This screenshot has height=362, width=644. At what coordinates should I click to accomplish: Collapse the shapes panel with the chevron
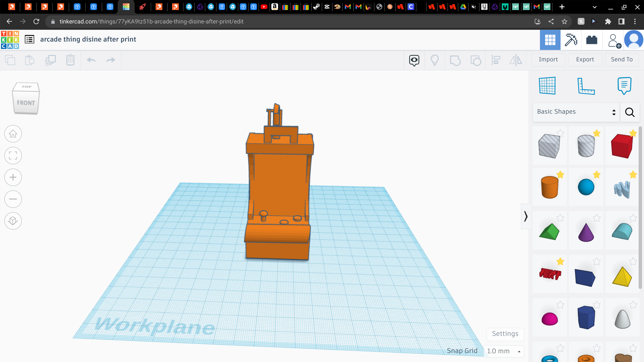[525, 216]
